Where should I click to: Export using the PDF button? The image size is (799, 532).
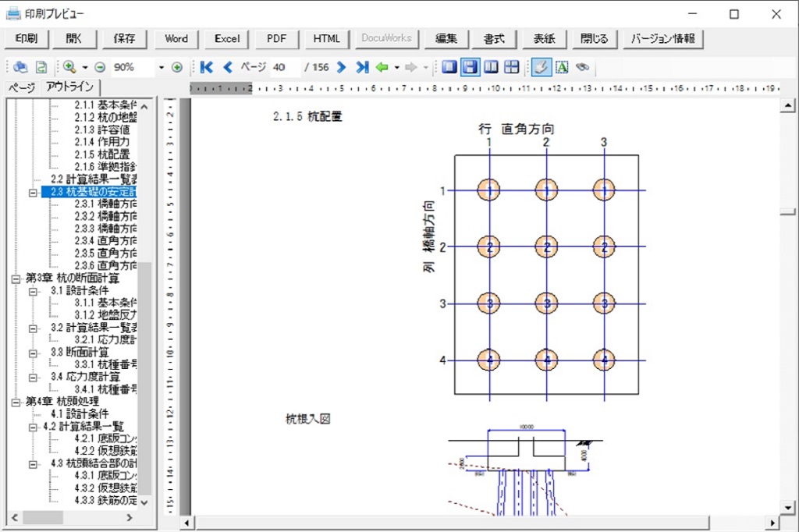(277, 39)
